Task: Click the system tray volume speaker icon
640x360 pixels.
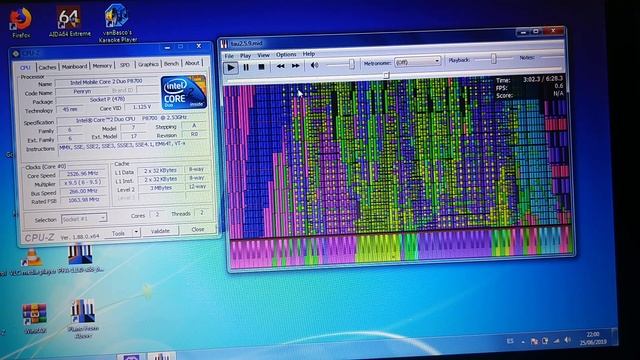Action: pos(567,340)
